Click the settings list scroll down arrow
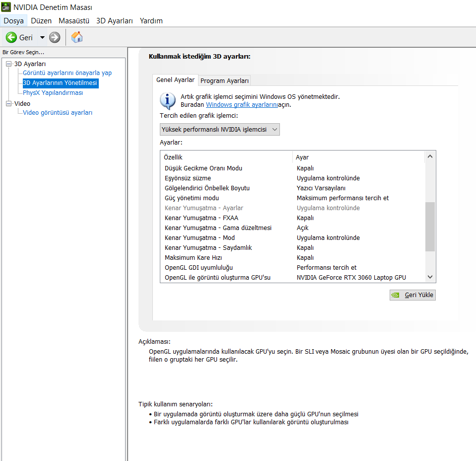476x461 pixels. [430, 277]
